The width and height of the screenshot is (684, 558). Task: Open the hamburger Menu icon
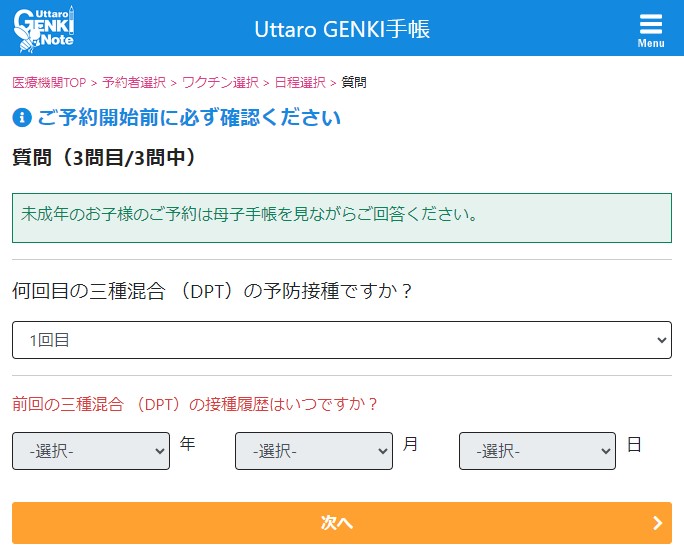click(x=651, y=30)
